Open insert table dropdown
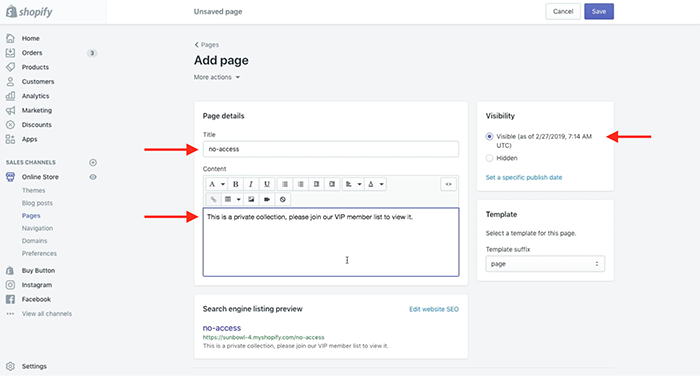This screenshot has height=376, width=700. [232, 199]
